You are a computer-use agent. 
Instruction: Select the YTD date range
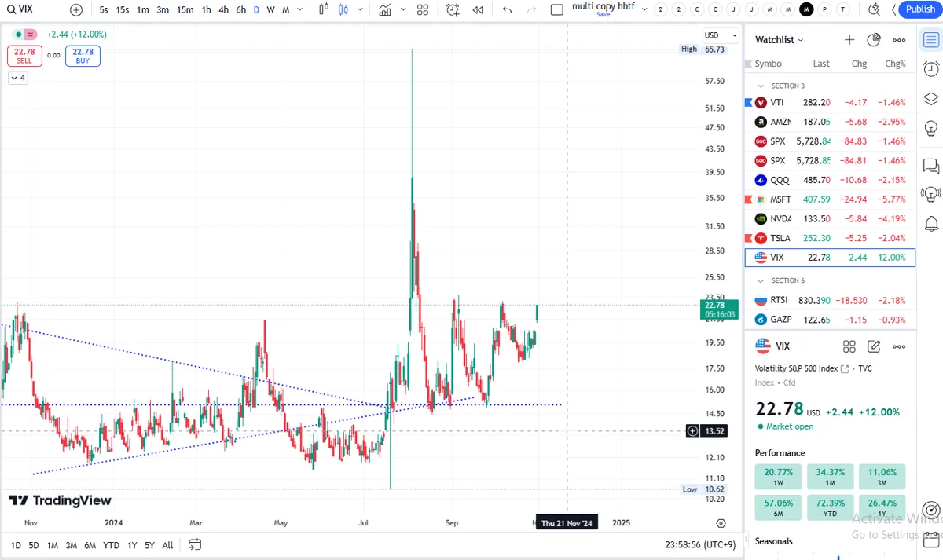(111, 544)
